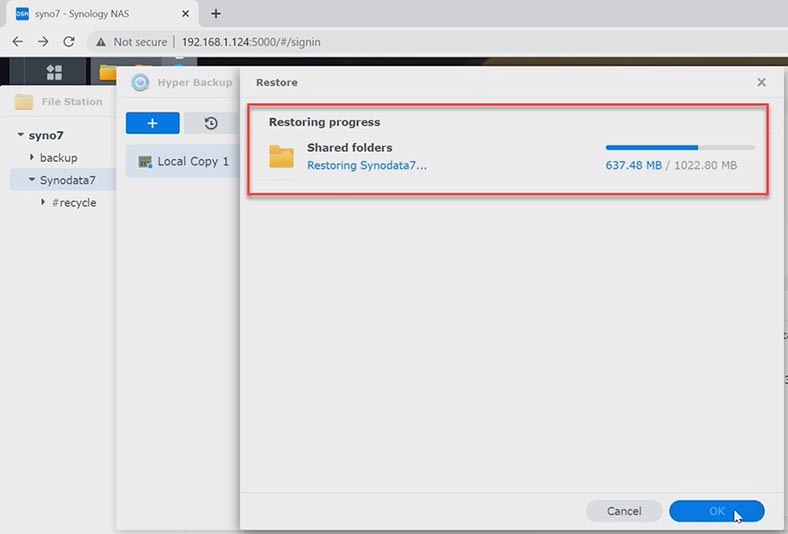This screenshot has height=534, width=788.
Task: Expand the #recycle folder arrow
Action: (x=43, y=202)
